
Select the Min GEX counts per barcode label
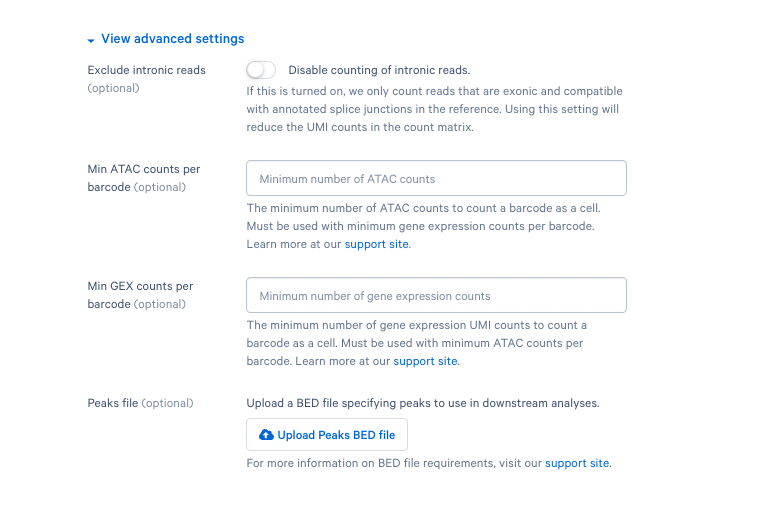[x=140, y=295]
